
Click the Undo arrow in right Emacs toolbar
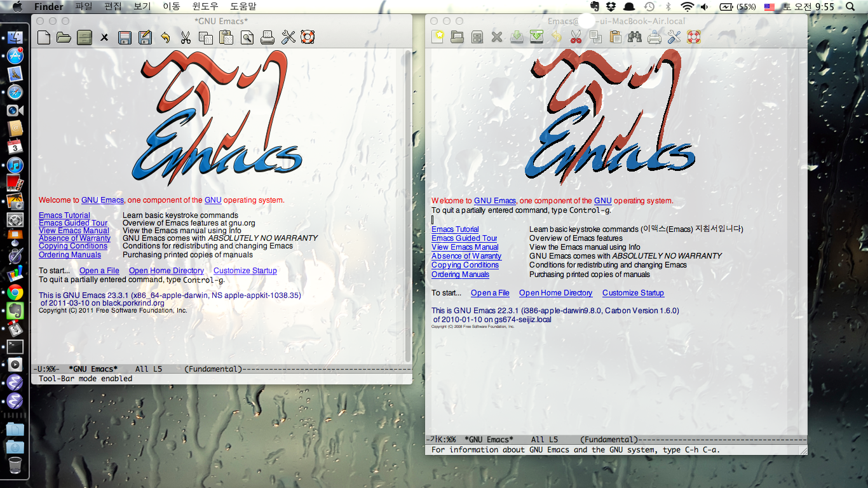(x=557, y=37)
